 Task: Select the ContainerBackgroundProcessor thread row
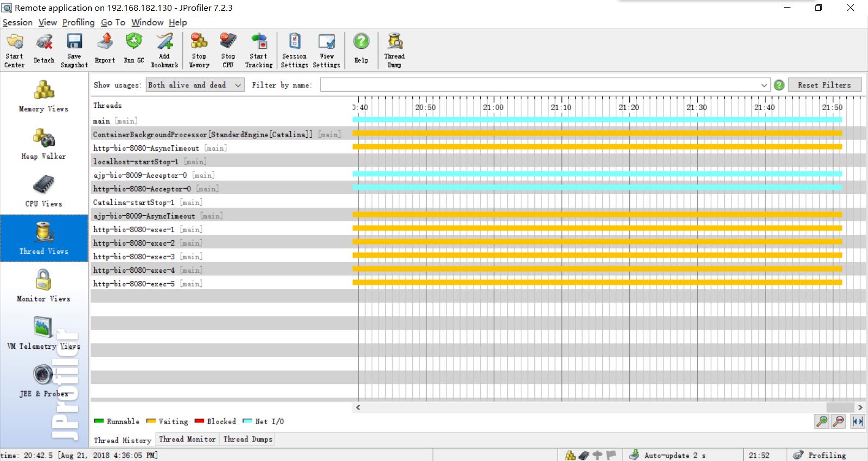tap(477, 134)
